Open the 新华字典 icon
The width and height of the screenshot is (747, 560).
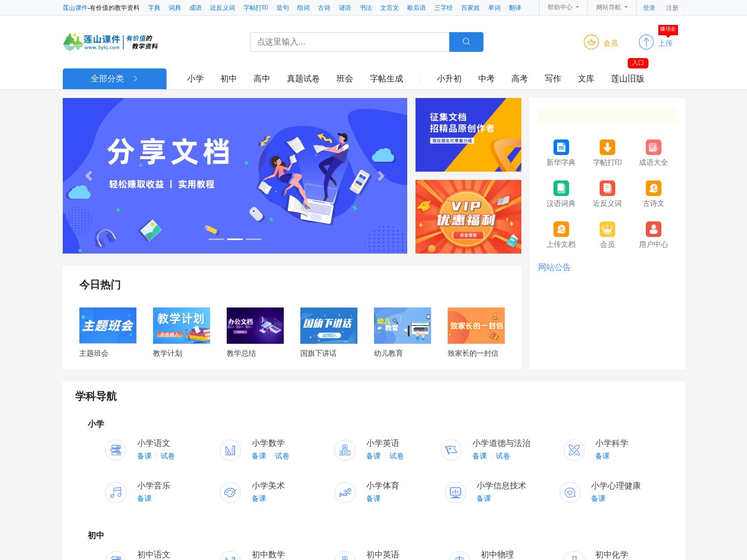(x=561, y=147)
